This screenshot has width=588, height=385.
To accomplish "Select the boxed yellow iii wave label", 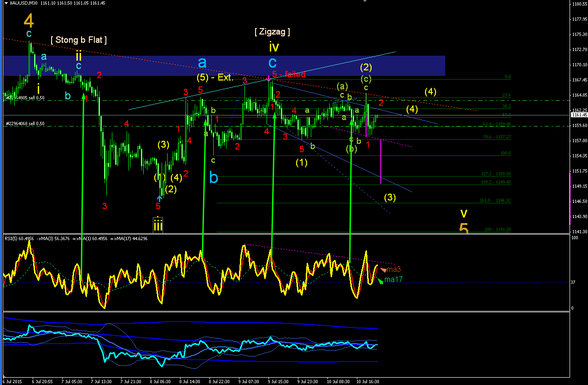I will coord(158,224).
